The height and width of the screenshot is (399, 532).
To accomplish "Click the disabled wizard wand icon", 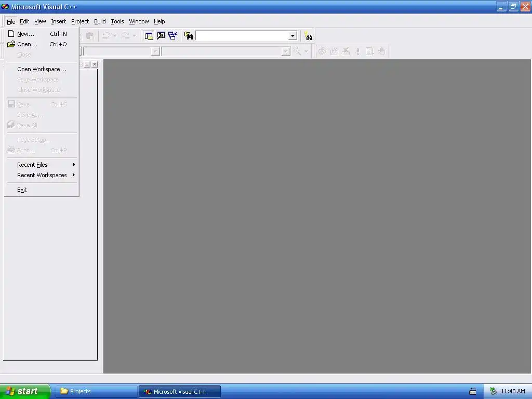I will tap(297, 51).
